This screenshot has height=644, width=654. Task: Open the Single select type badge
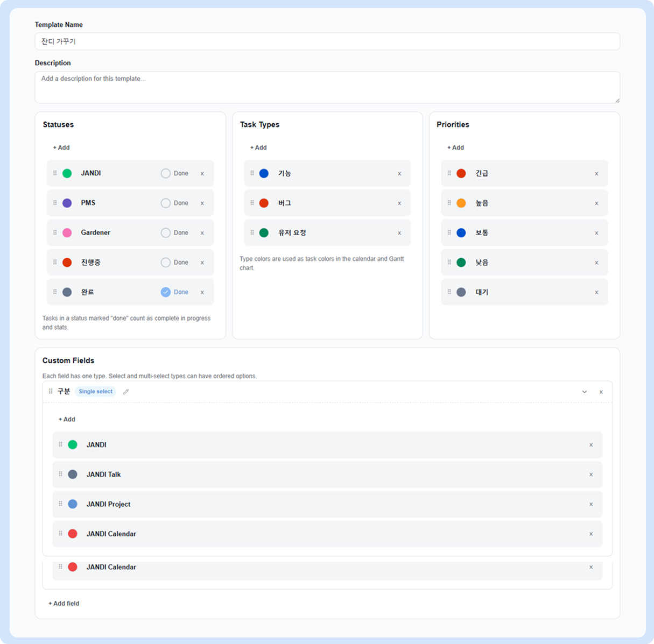pyautogui.click(x=95, y=392)
